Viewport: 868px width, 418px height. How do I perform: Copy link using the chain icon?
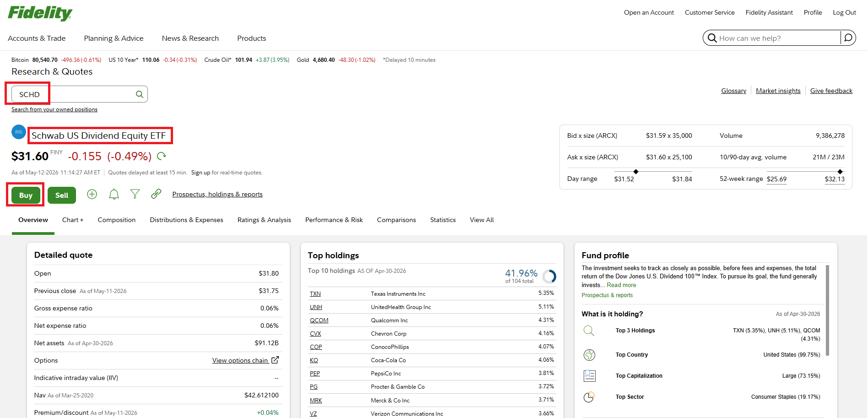click(156, 194)
